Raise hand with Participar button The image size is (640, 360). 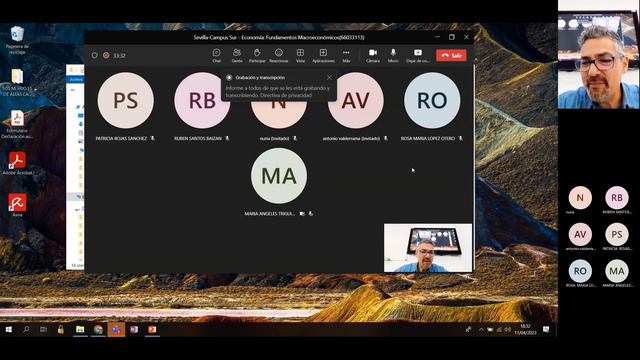point(257,56)
